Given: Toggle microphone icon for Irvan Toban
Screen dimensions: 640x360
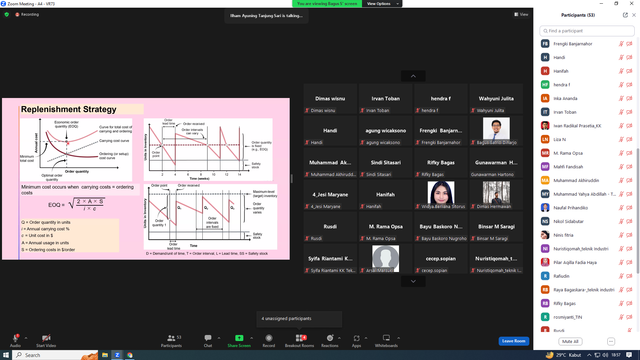Looking at the screenshot, I should coord(621,112).
